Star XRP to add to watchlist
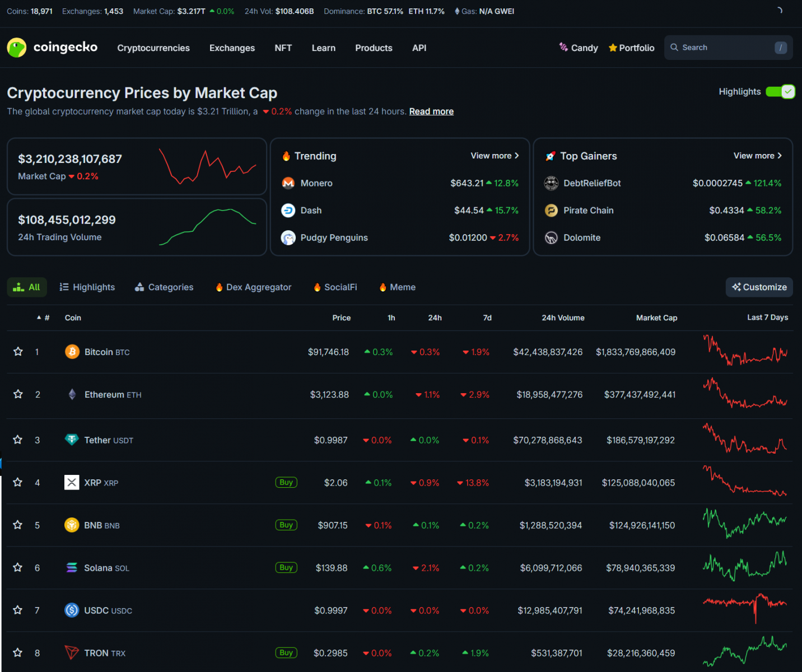This screenshot has width=802, height=672. click(18, 483)
